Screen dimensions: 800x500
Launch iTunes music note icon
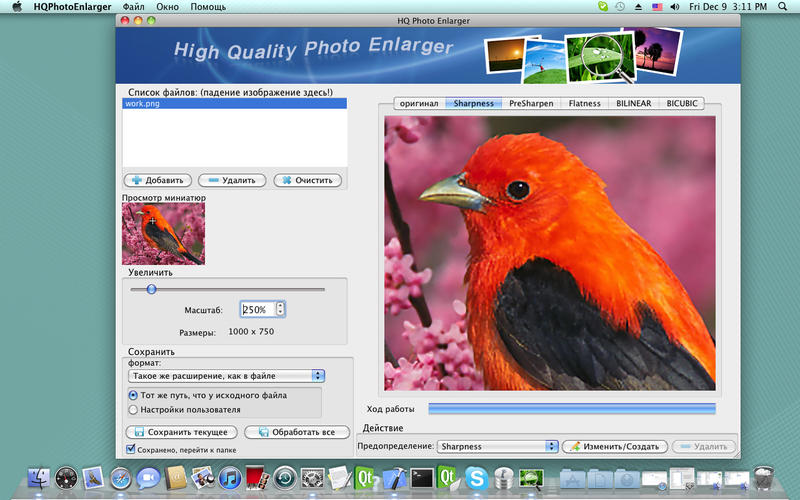230,479
